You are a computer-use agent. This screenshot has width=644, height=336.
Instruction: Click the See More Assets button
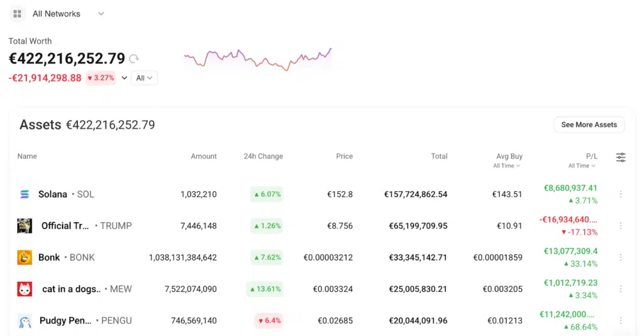coord(589,125)
